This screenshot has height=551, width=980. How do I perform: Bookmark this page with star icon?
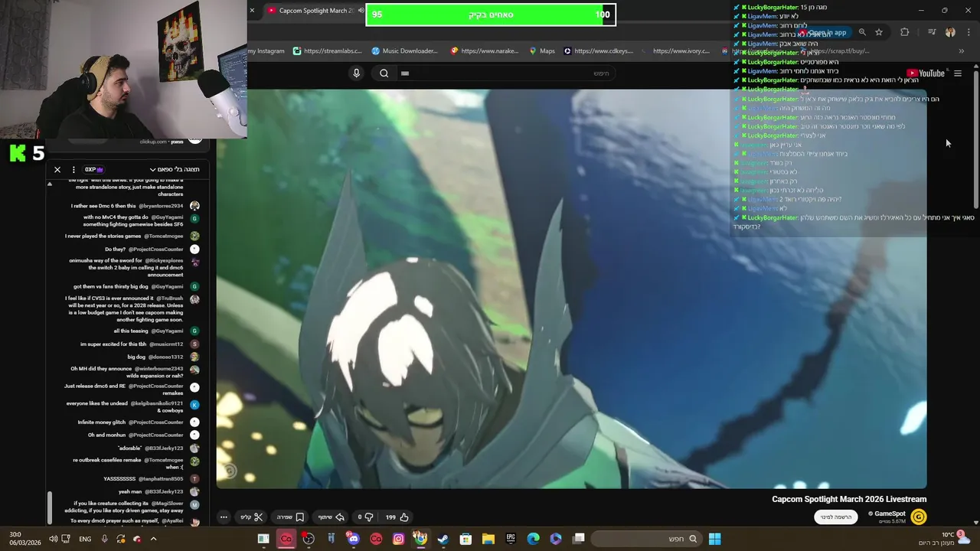point(879,32)
